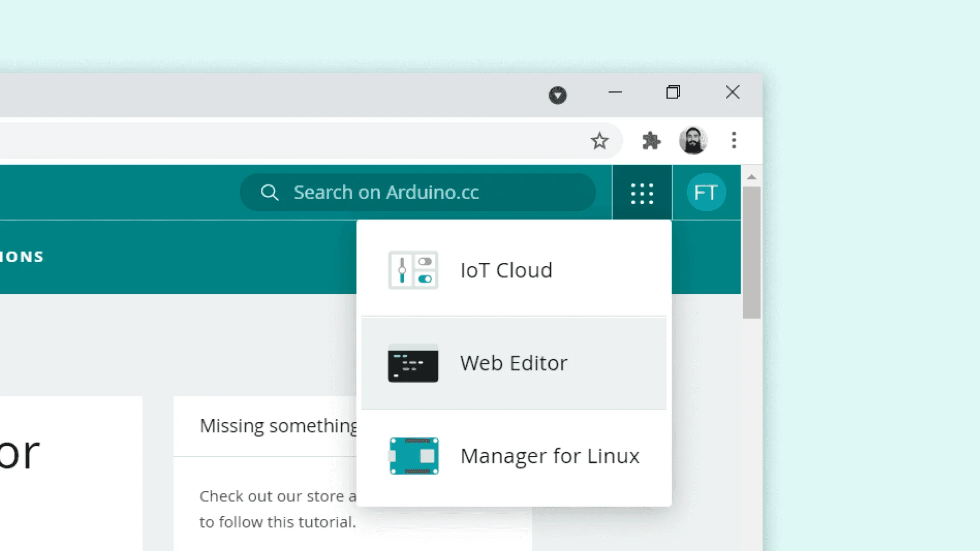Click the Web Editor terminal icon
The height and width of the screenshot is (551, 980).
(413, 363)
